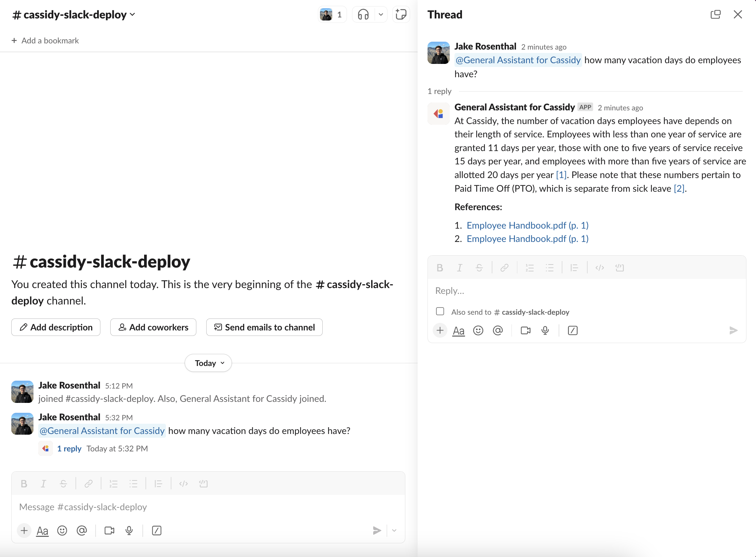Open slash commands shortcut menu in thread

(573, 330)
